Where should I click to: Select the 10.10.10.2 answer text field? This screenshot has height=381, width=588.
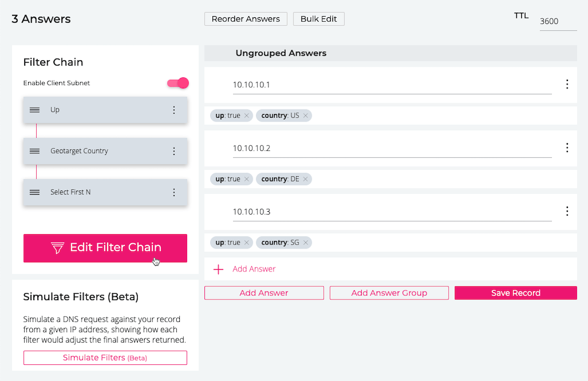pos(345,148)
